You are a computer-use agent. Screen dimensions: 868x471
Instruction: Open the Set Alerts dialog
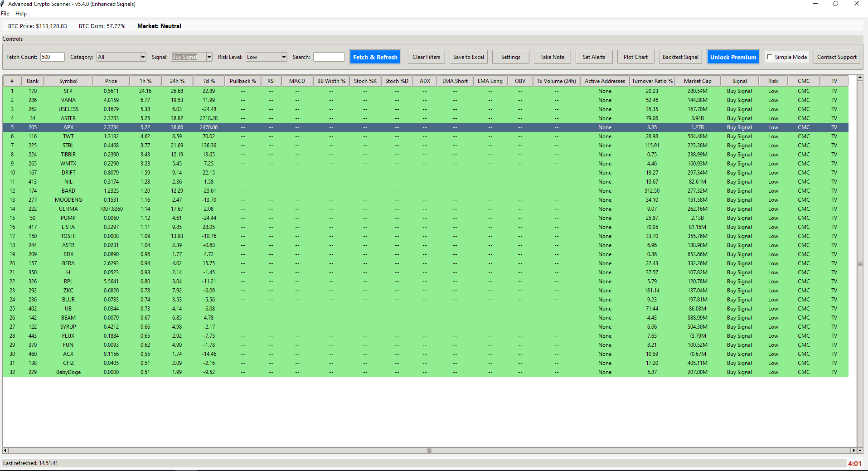(594, 57)
